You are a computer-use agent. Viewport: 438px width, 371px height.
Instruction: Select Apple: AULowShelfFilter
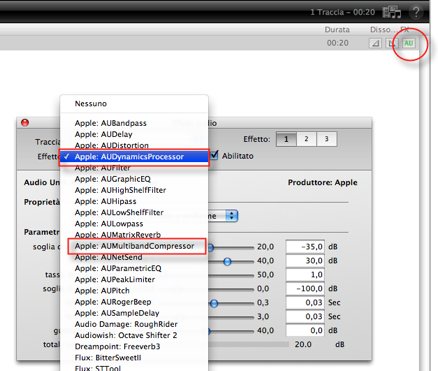point(134,213)
